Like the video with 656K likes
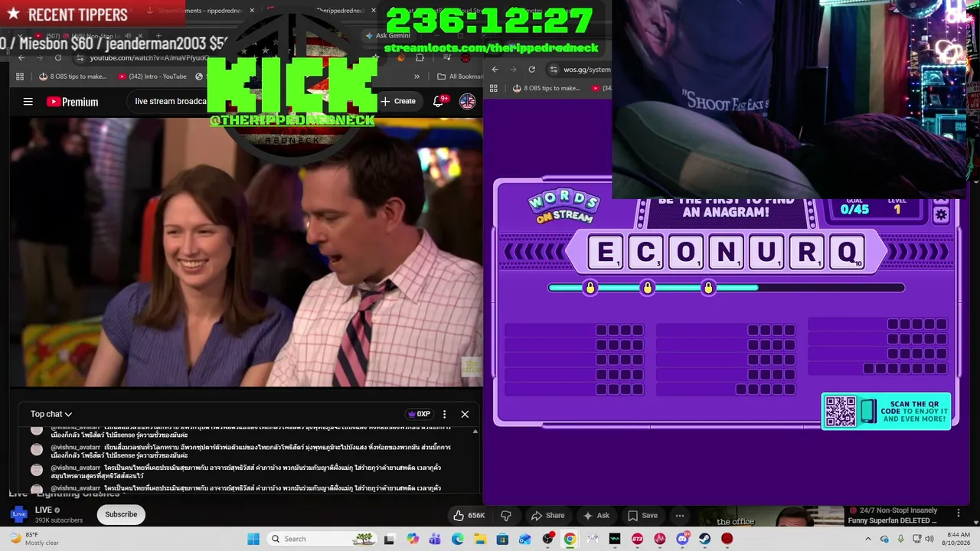This screenshot has height=551, width=980. click(469, 515)
